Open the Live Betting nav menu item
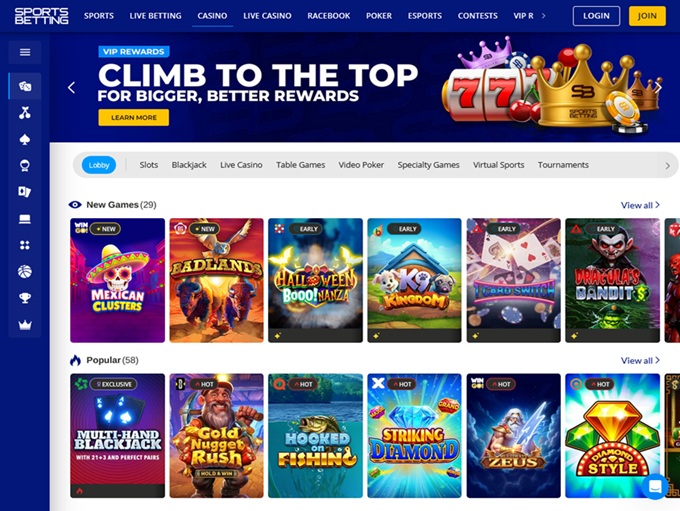Image resolution: width=680 pixels, height=511 pixels. pos(155,16)
